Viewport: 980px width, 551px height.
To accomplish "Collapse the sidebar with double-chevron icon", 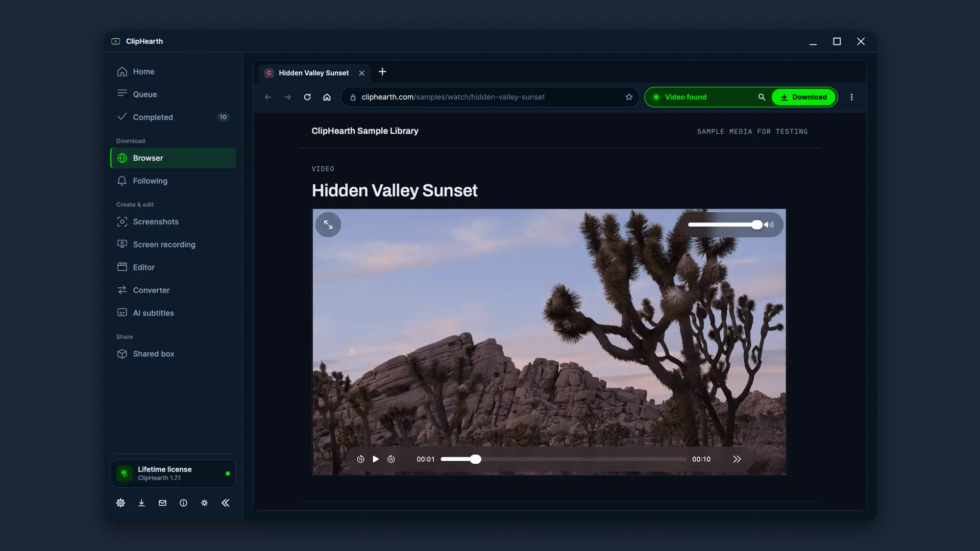I will (226, 503).
